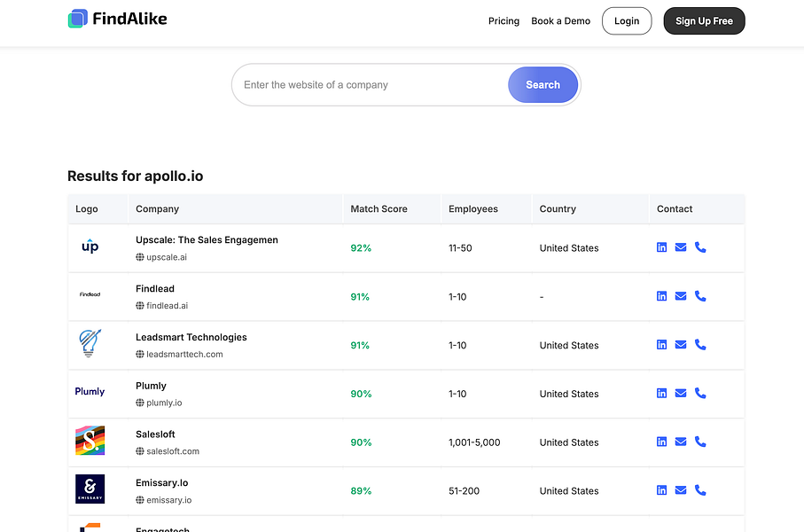This screenshot has height=532, width=804.
Task: Click the FindAlike logo in header
Action: (117, 19)
